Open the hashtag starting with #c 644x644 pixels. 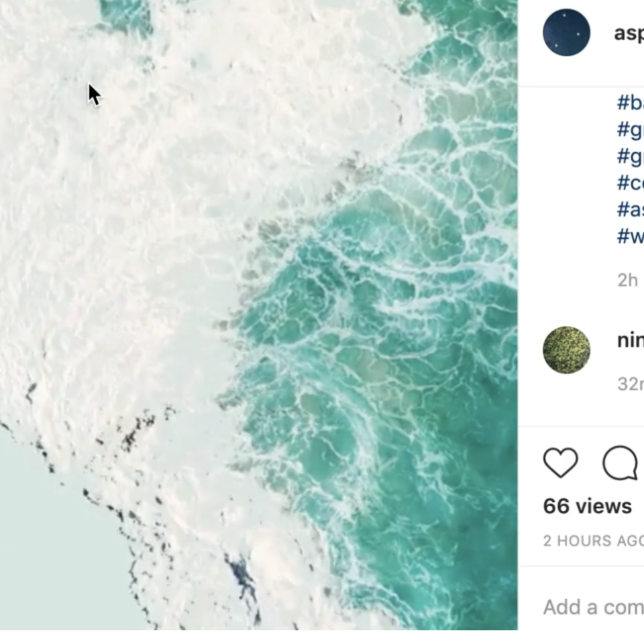coord(631,182)
